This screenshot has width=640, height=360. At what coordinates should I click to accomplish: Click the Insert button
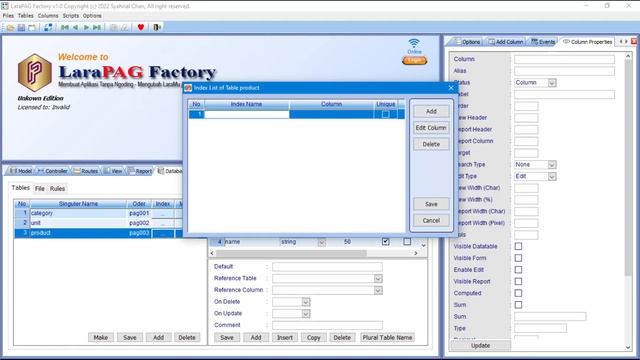284,338
